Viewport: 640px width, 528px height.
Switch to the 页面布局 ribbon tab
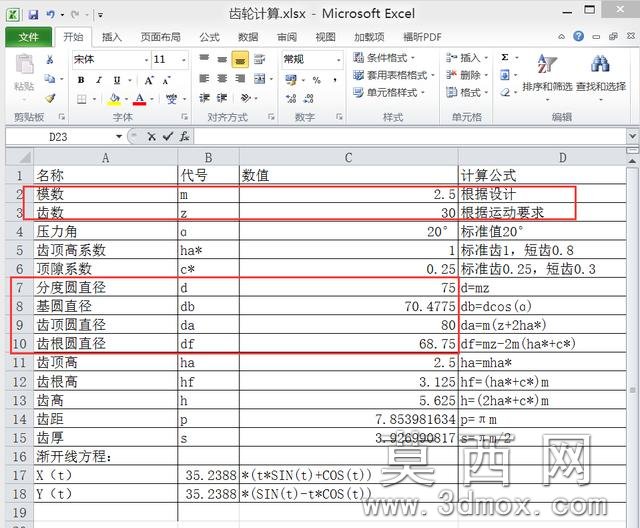click(161, 38)
